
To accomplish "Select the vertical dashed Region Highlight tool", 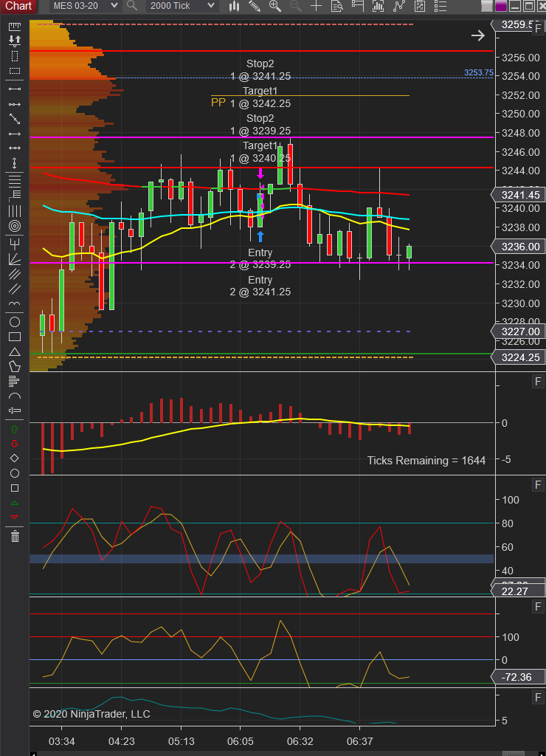I will 15,56.
